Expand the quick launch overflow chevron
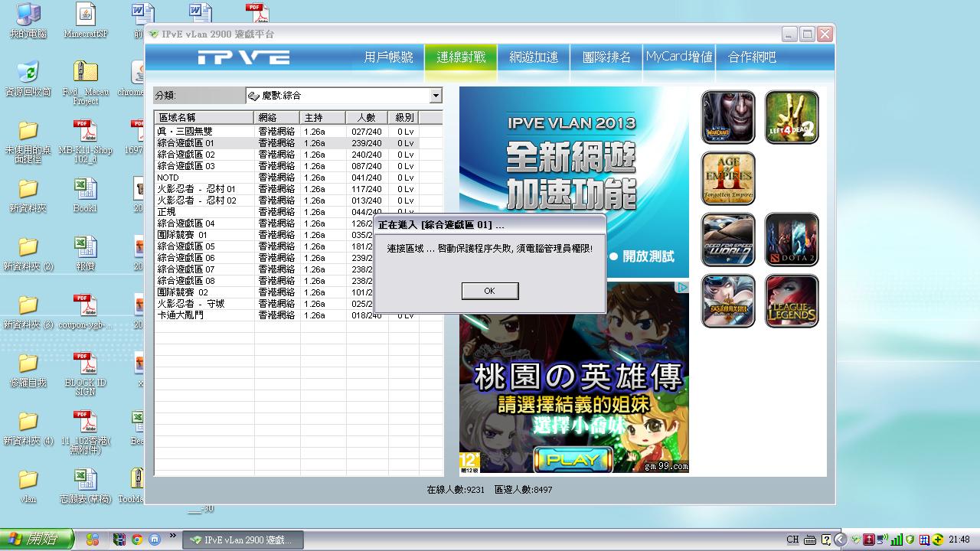Screen dimensions: 980x551 click(x=173, y=536)
